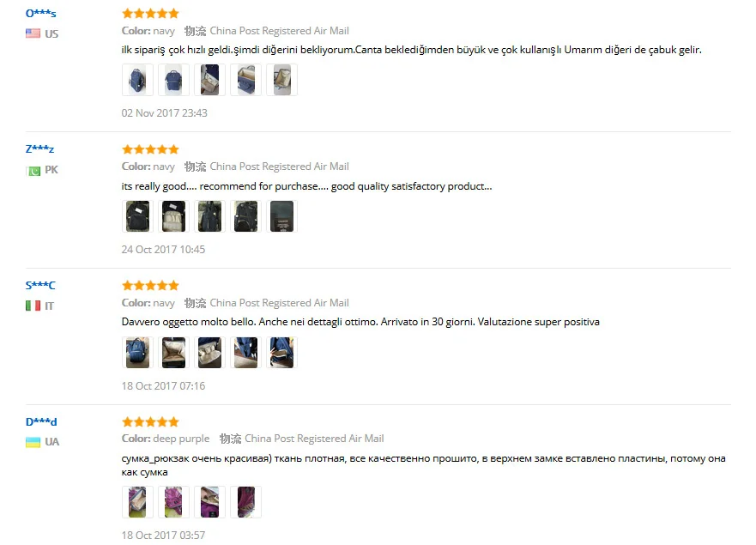
Task: Click the Z***z reviewer name
Action: 40,149
